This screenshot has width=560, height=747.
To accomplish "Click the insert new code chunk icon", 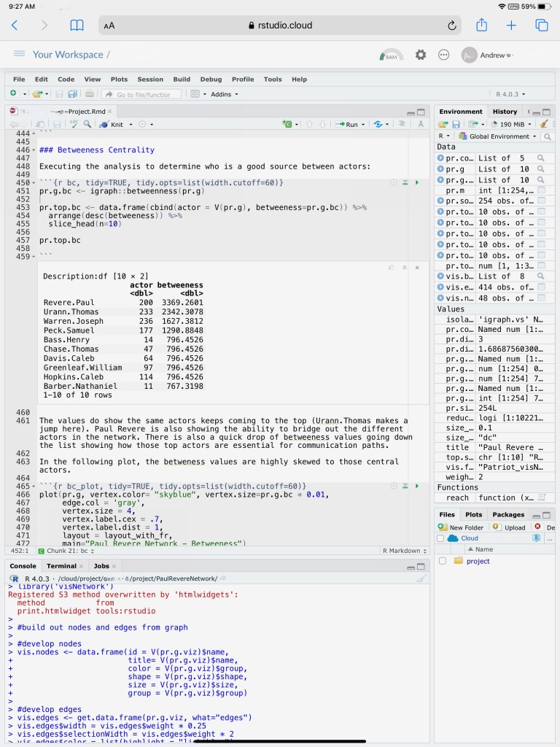I will (287, 125).
